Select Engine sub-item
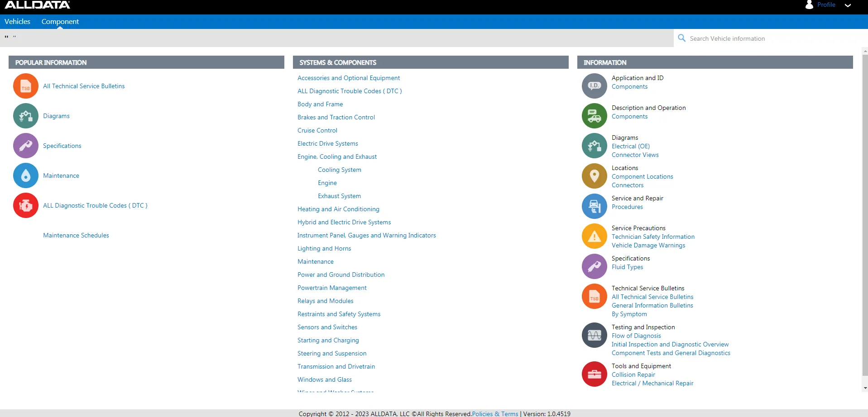This screenshot has width=868, height=417. click(327, 183)
